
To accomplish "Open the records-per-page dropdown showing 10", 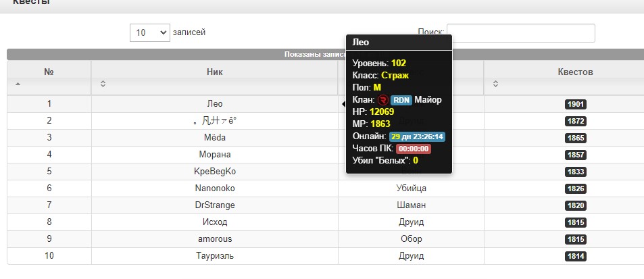I will click(150, 32).
